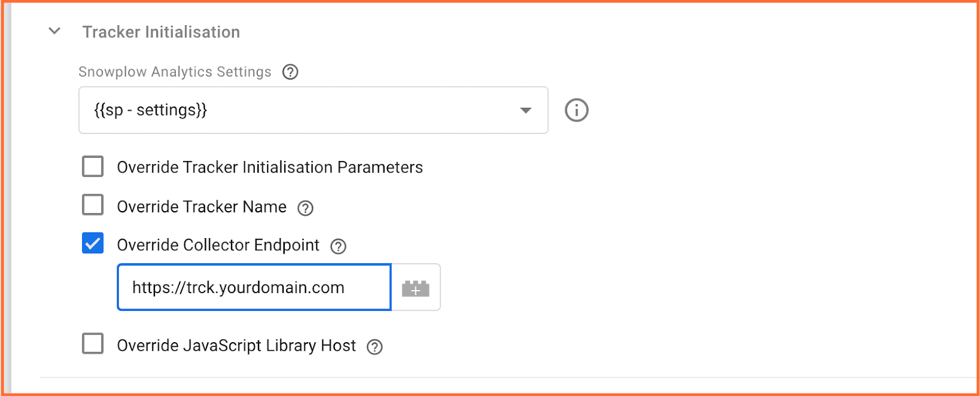Insert a variable using the brick icon
The image size is (980, 396).
click(415, 287)
